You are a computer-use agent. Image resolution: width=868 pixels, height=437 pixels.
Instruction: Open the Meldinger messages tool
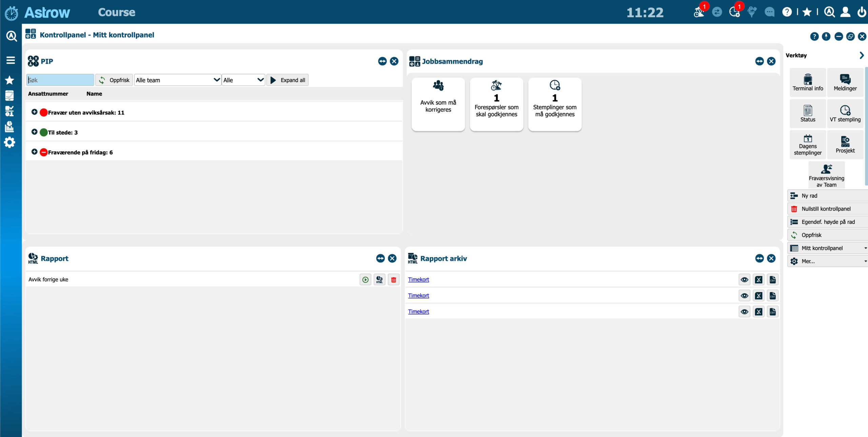click(845, 82)
